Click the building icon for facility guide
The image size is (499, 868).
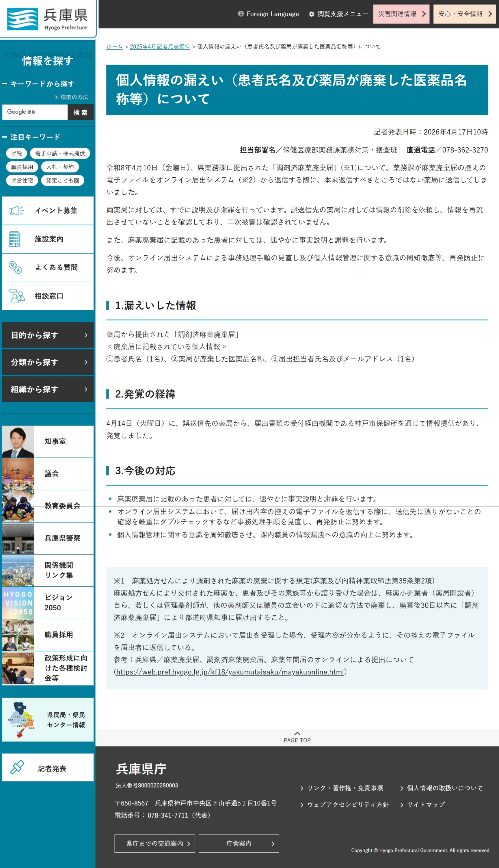coord(14,239)
